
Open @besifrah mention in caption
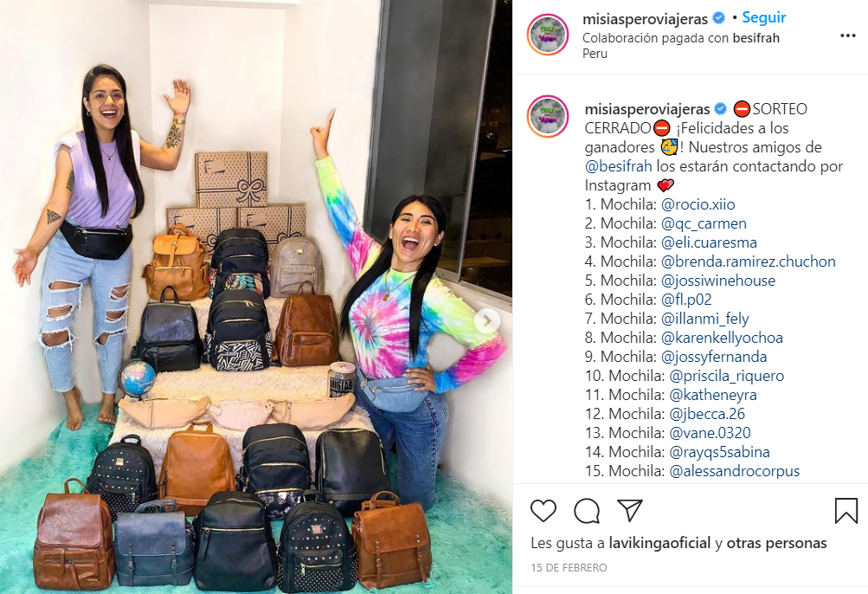[x=619, y=166]
